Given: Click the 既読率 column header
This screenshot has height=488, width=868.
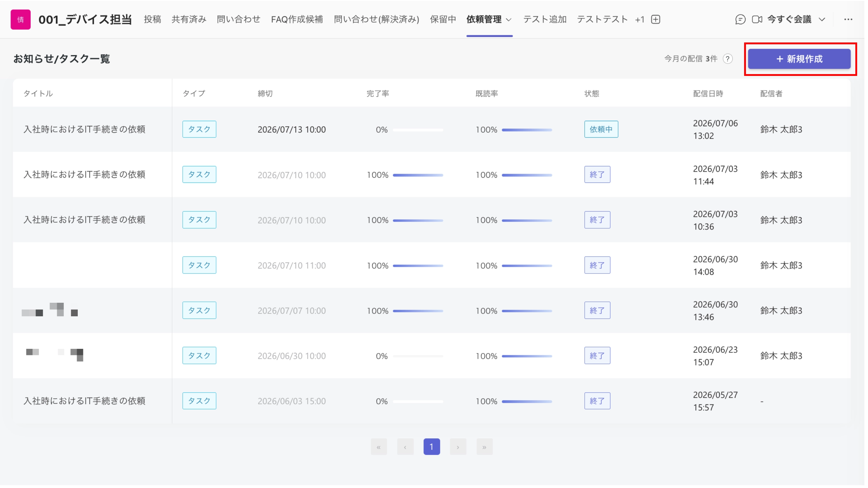Looking at the screenshot, I should coord(486,94).
